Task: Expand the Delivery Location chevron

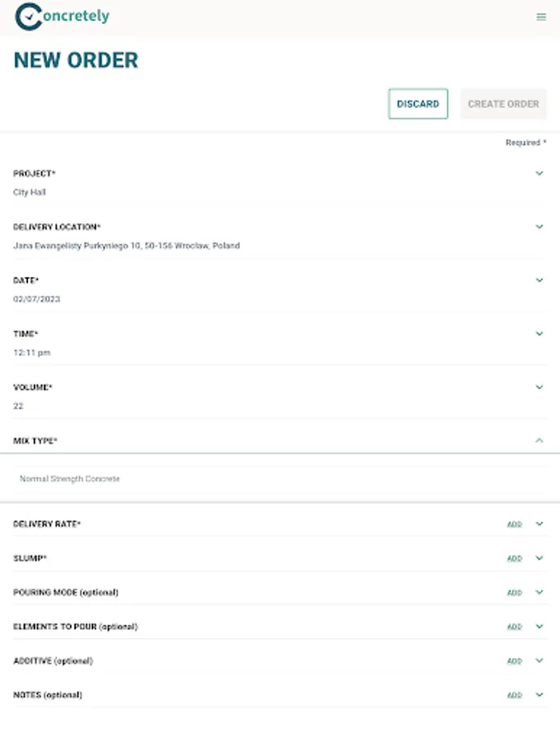Action: [539, 227]
